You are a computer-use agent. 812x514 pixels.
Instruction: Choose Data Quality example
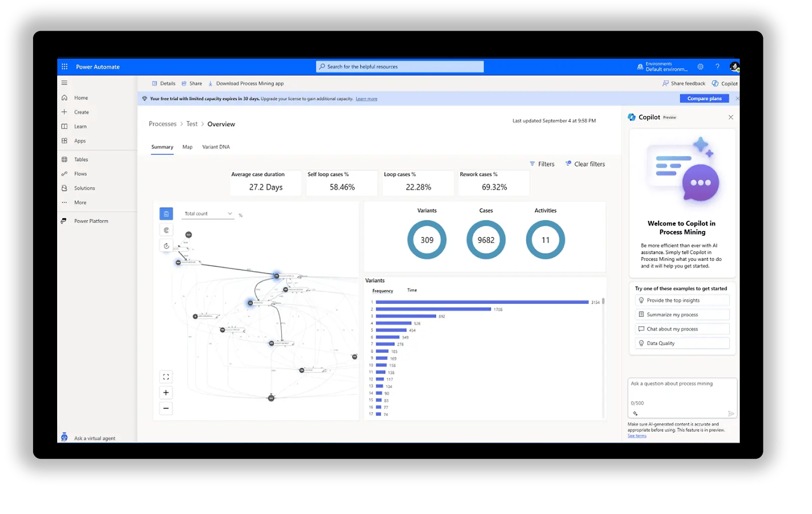[682, 343]
